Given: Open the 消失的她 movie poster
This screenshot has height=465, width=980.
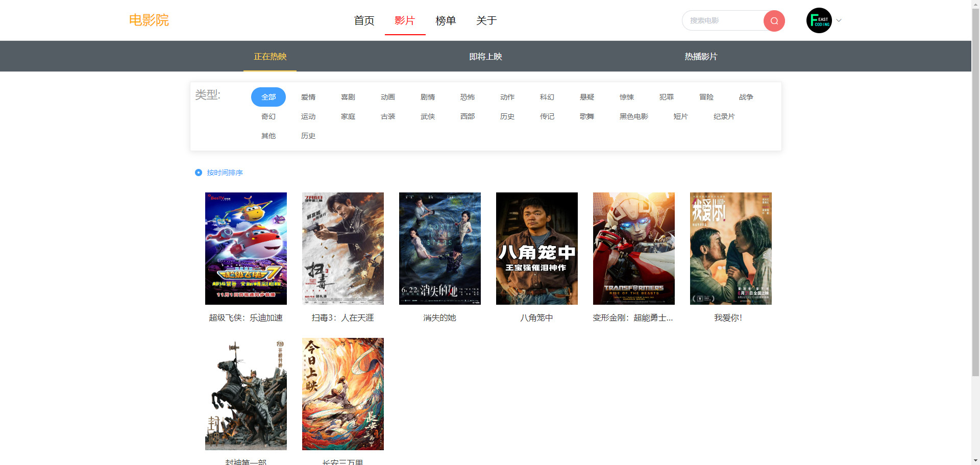Looking at the screenshot, I should coord(440,249).
